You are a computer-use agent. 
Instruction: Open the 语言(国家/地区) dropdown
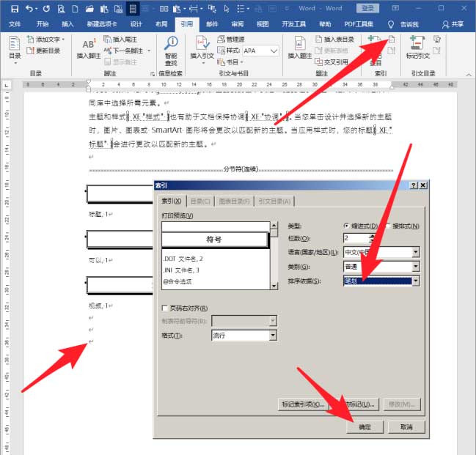416,252
